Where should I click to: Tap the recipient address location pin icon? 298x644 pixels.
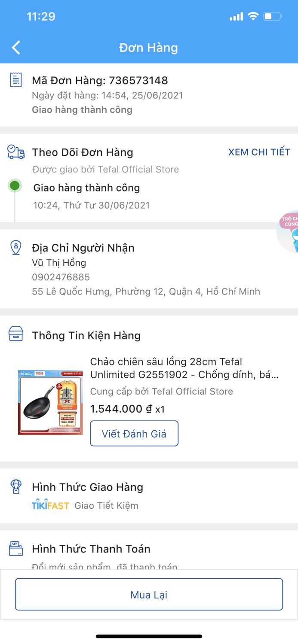(x=15, y=248)
